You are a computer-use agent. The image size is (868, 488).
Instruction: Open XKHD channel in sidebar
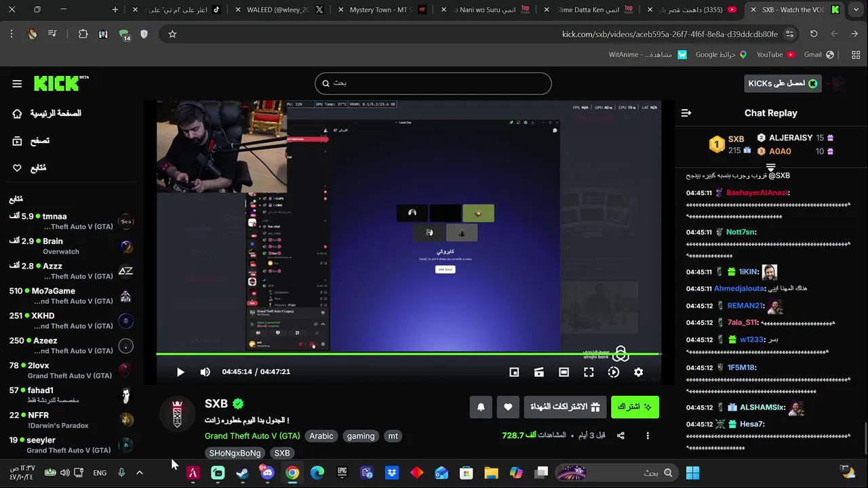coord(71,321)
